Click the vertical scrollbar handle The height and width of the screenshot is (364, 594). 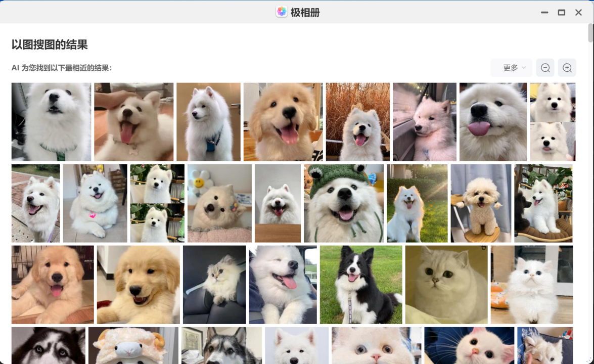pyautogui.click(x=590, y=32)
